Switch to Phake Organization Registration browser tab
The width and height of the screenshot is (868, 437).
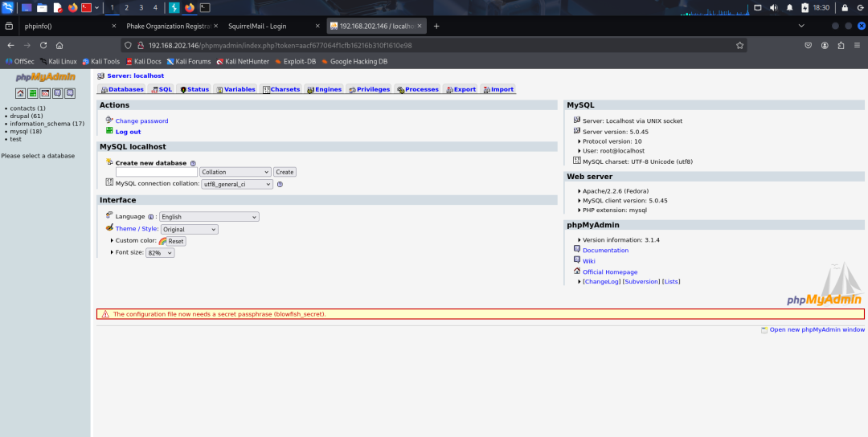pos(171,26)
